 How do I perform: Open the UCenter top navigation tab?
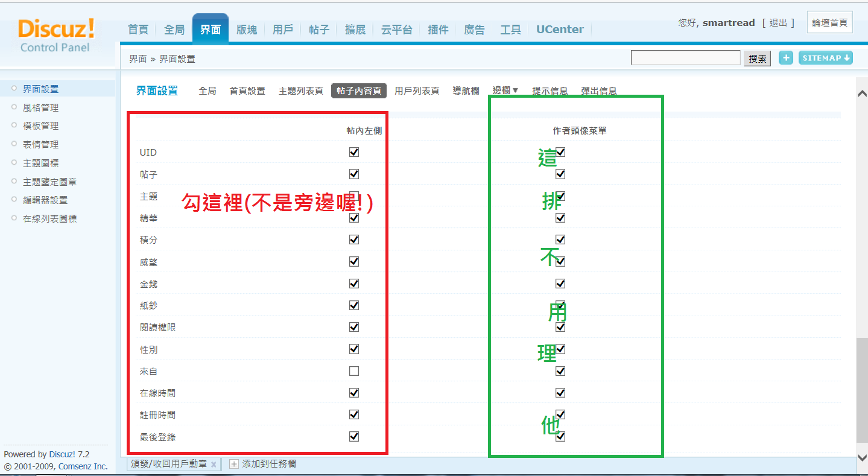click(560, 30)
